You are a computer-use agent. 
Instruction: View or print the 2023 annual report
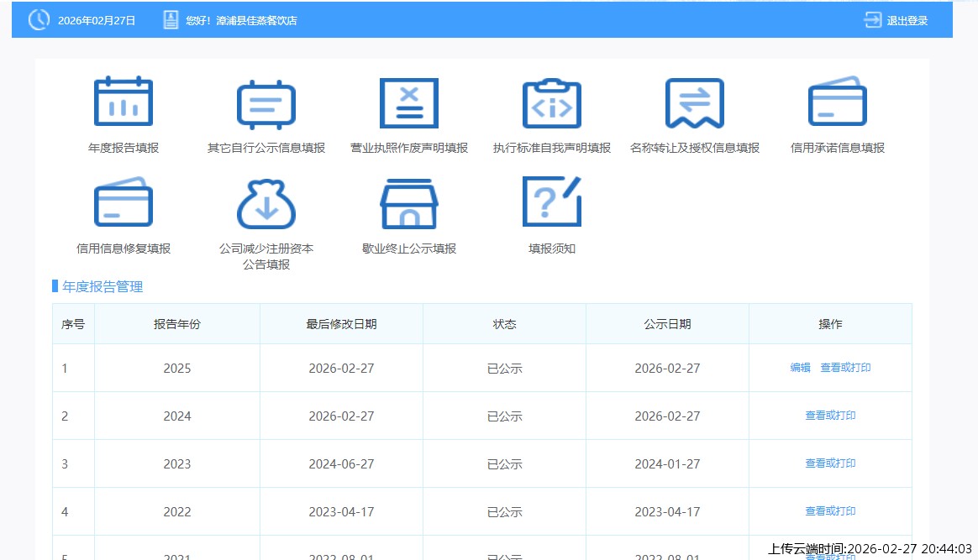pyautogui.click(x=830, y=463)
